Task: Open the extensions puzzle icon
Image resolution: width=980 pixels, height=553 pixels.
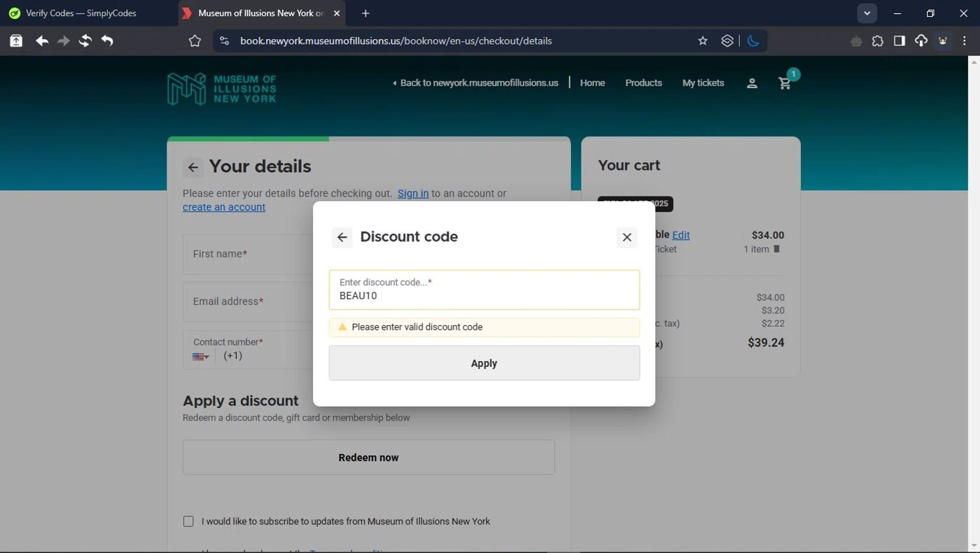Action: 877,40
